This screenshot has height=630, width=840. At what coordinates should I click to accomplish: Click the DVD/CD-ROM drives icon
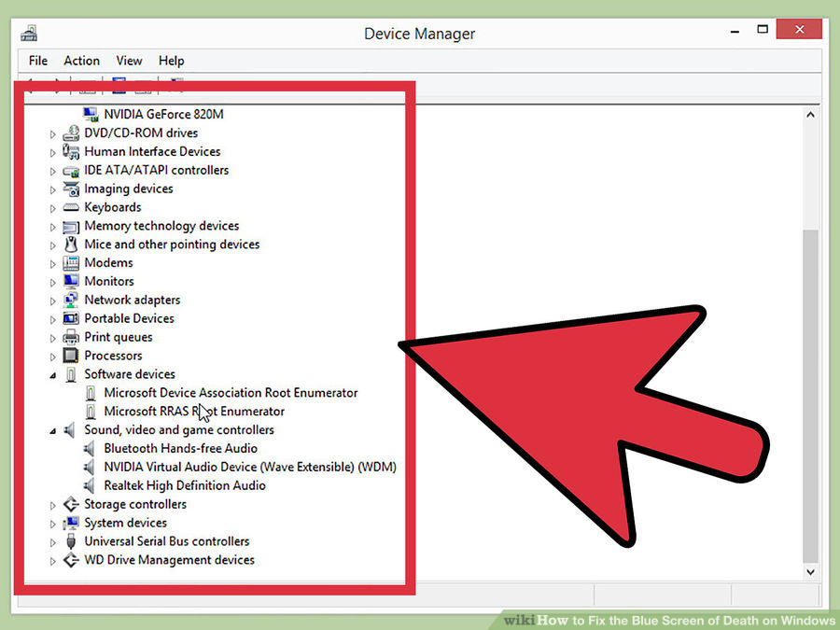71,133
